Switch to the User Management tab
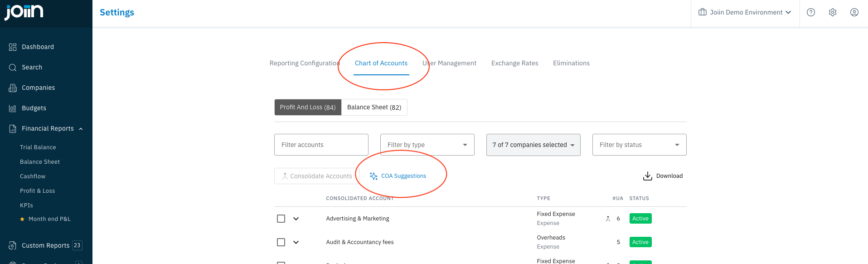 click(450, 63)
